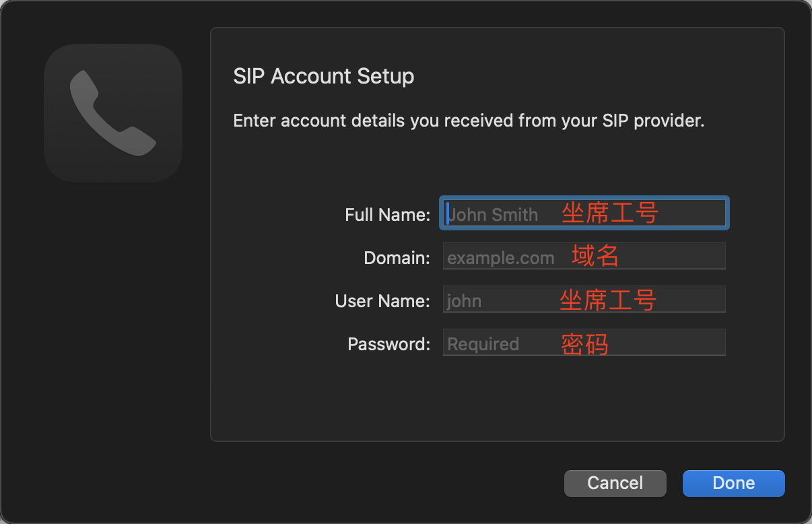
Task: Click the SIP provider instruction text
Action: 469,121
